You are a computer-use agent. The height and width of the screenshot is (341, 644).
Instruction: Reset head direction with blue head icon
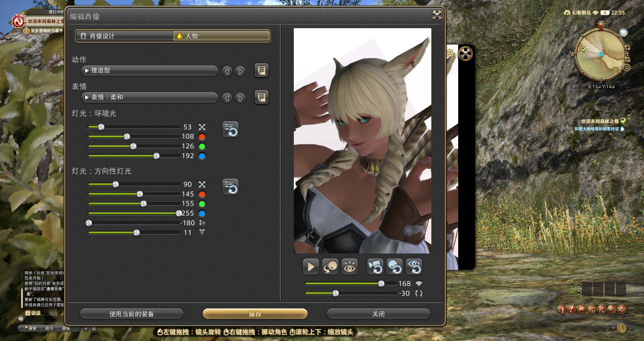(395, 267)
